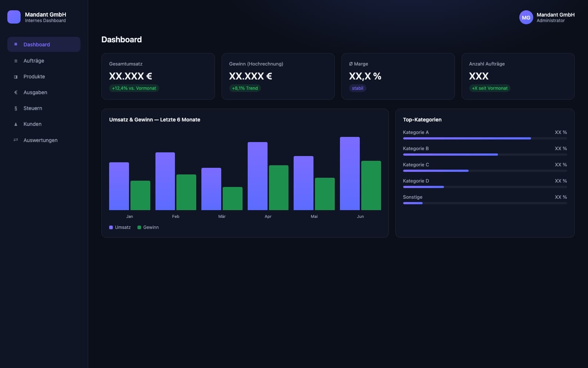Screen dimensions: 588x368
Task: Click the Kategorie B progress bar
Action: tap(485, 155)
